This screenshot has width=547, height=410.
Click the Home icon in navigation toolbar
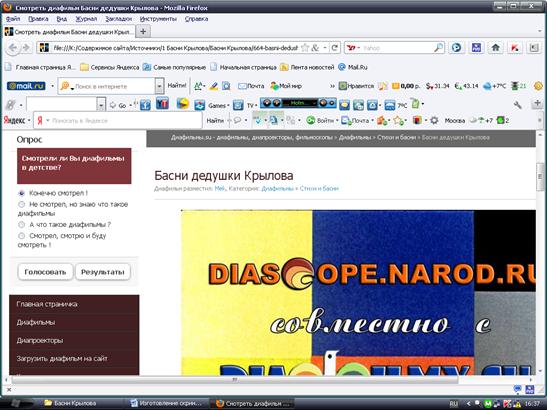click(495, 48)
